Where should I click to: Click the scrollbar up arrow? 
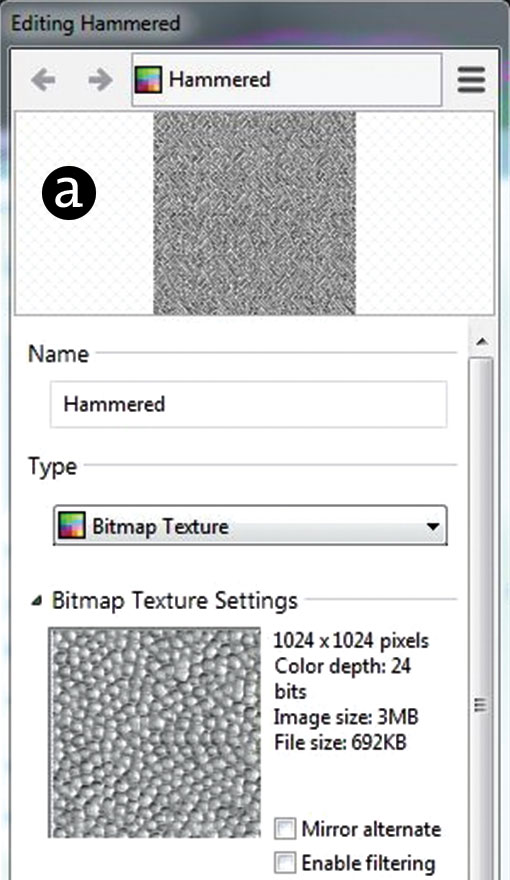click(482, 341)
